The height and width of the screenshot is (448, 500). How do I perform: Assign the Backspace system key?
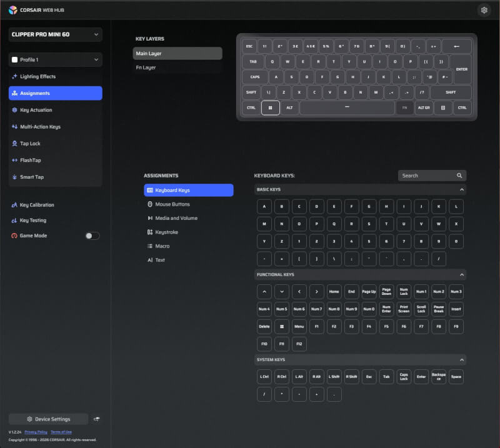[439, 377]
